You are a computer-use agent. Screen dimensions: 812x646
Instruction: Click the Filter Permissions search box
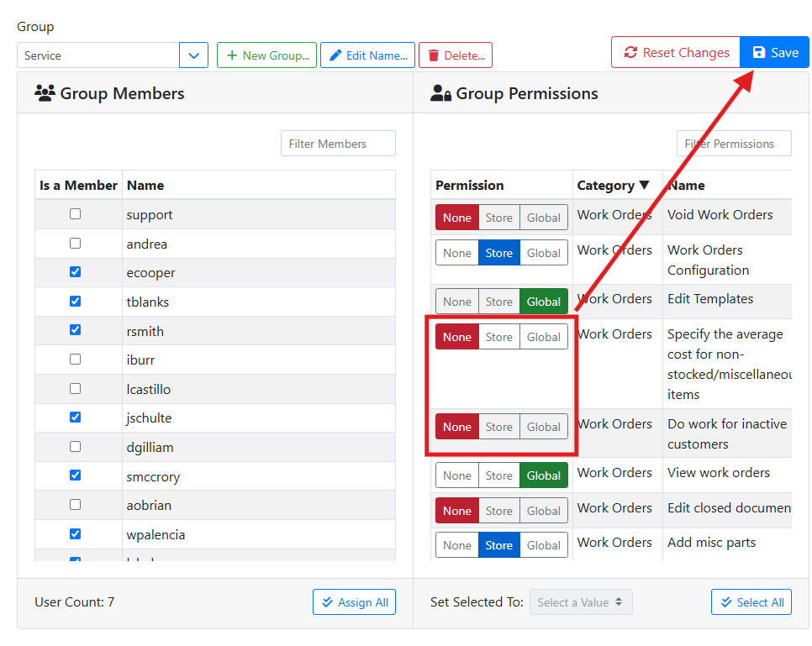(733, 144)
